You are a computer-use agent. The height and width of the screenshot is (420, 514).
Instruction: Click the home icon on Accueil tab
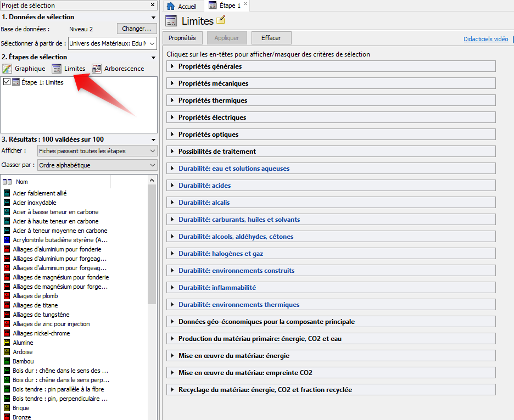click(x=171, y=6)
